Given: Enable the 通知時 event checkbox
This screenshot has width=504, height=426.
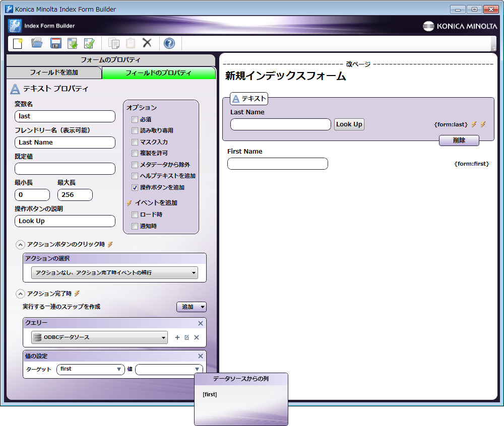Looking at the screenshot, I should (x=135, y=226).
